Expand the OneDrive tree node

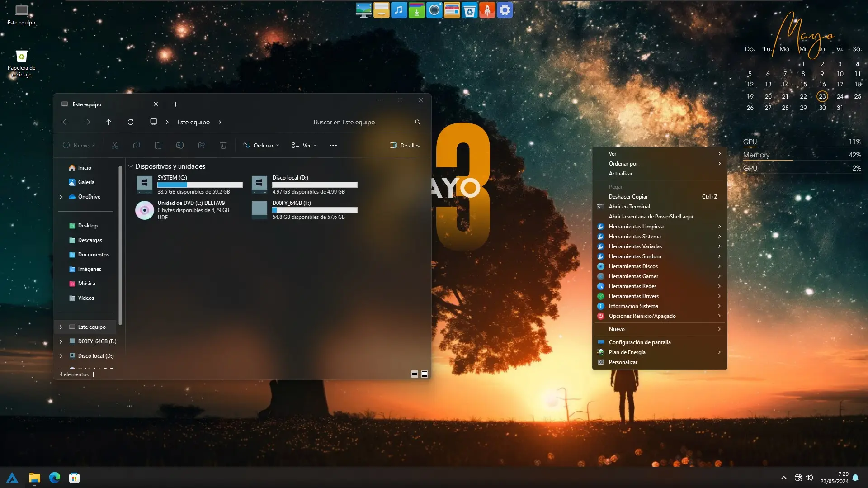coord(61,197)
